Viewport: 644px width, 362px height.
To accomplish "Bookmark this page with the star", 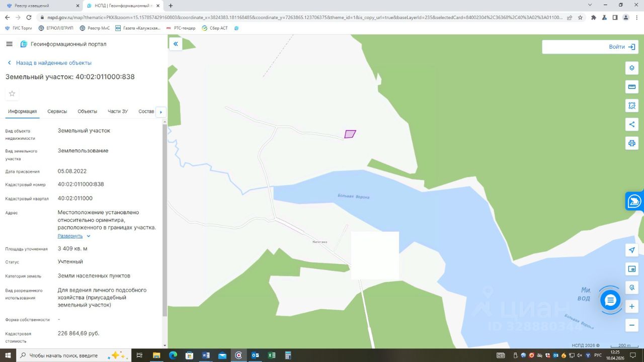I will [580, 17].
